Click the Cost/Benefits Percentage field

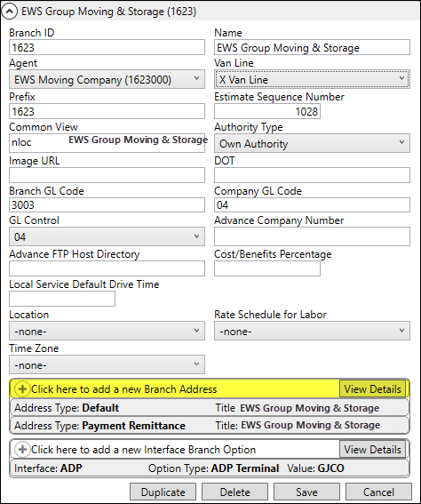tap(267, 268)
